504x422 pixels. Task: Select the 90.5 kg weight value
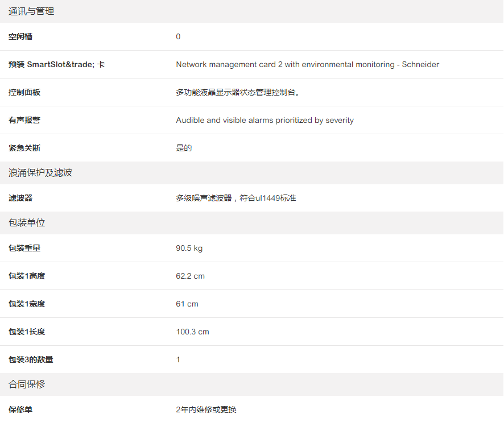point(189,249)
